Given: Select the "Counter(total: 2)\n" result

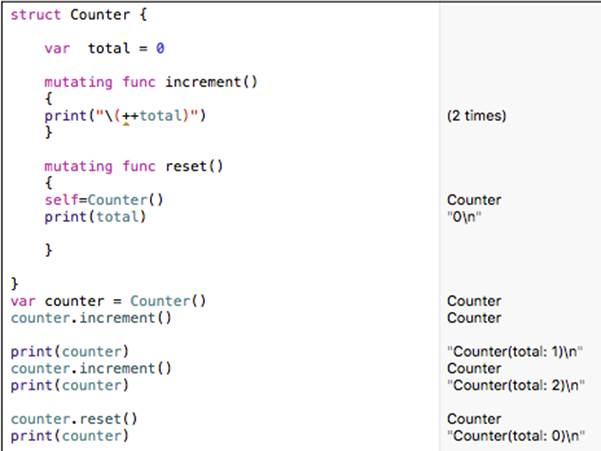Looking at the screenshot, I should point(515,385).
